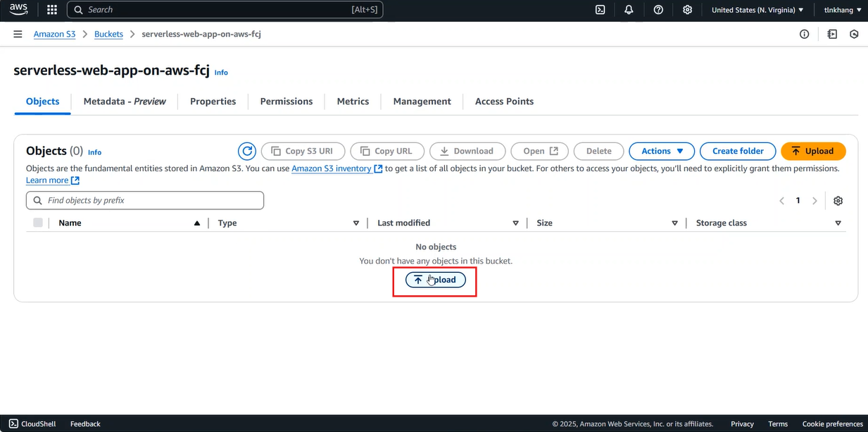The height and width of the screenshot is (432, 868).
Task: Click Info link beside Objects (0)
Action: tap(94, 152)
